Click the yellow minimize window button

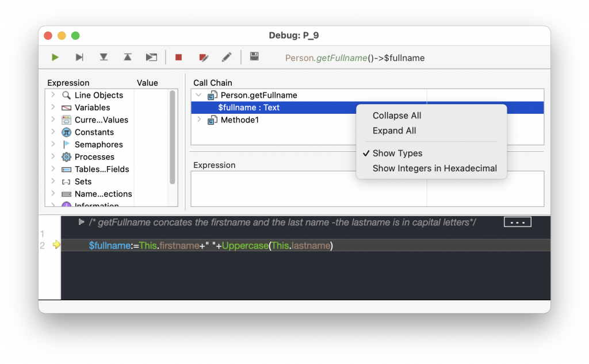pos(62,36)
